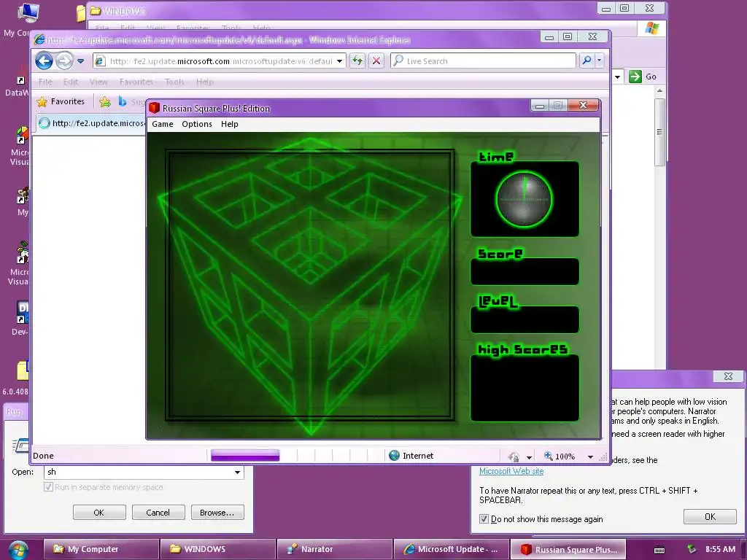
Task: Open the Microsoft Web site link
Action: coord(511,471)
